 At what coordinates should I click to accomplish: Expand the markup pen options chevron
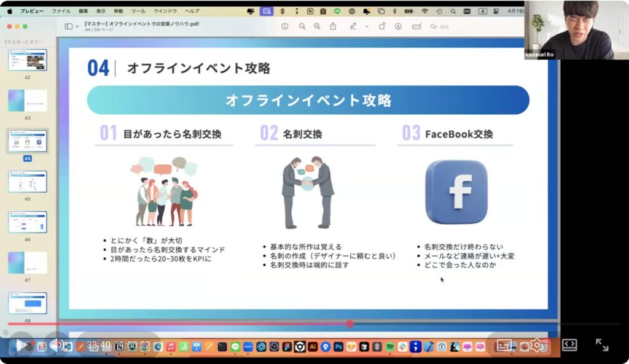367,26
